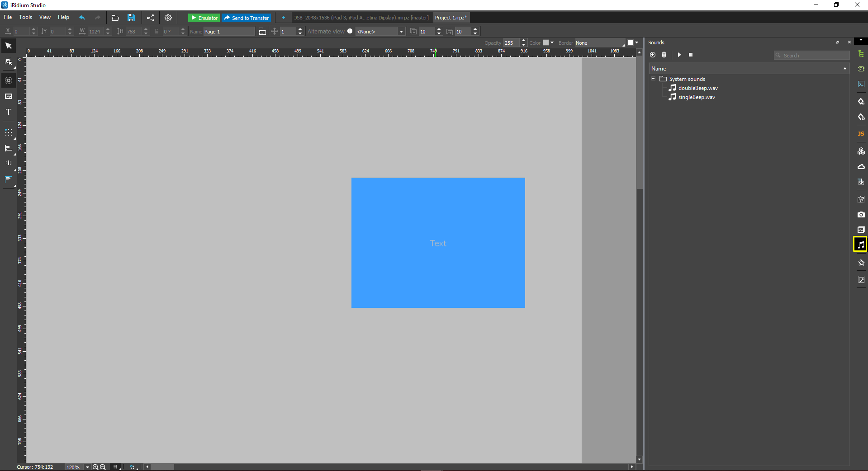
Task: Open the Gallery cloud panel
Action: pos(861,166)
